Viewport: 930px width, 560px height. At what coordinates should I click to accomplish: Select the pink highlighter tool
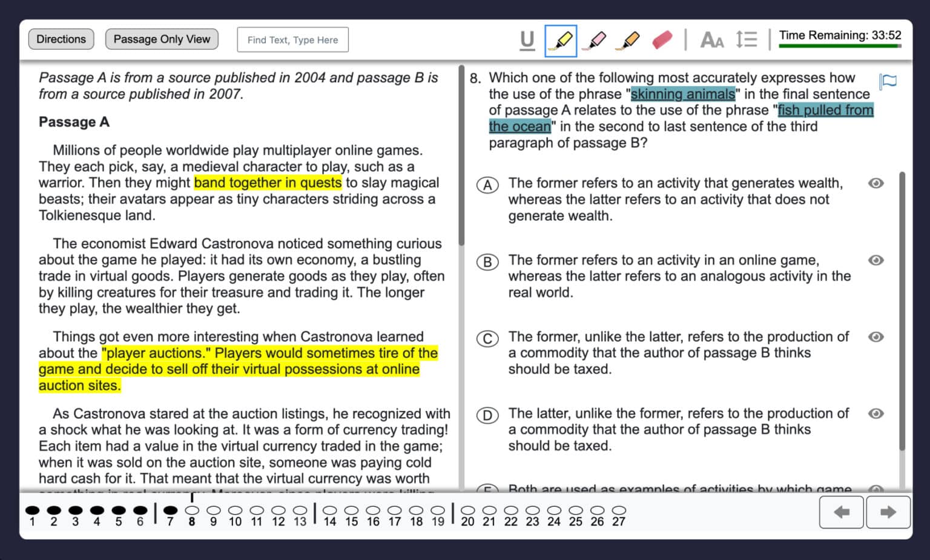[596, 41]
